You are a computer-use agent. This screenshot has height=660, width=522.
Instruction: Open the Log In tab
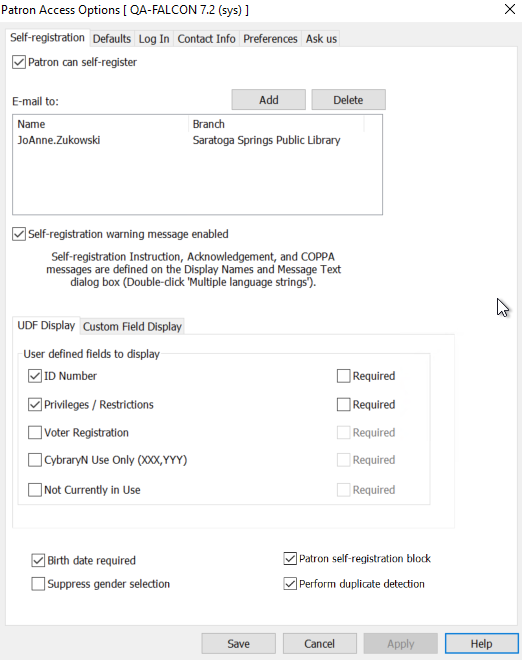154,39
